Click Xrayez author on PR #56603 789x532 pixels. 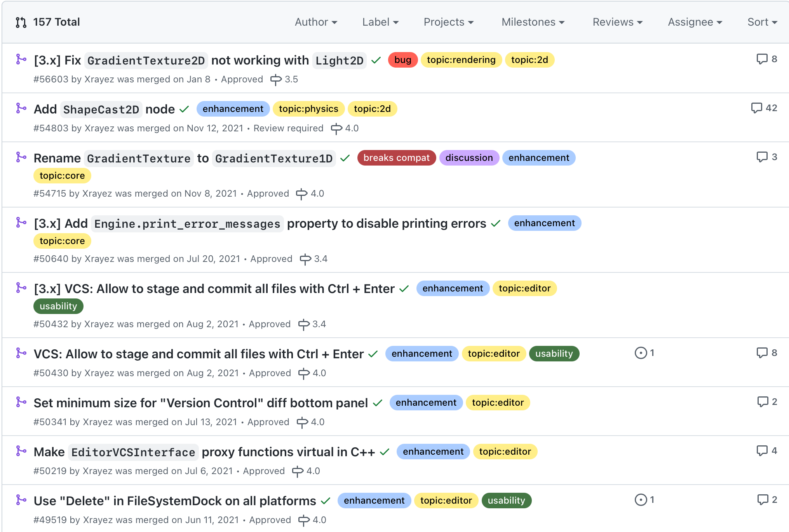pos(99,79)
